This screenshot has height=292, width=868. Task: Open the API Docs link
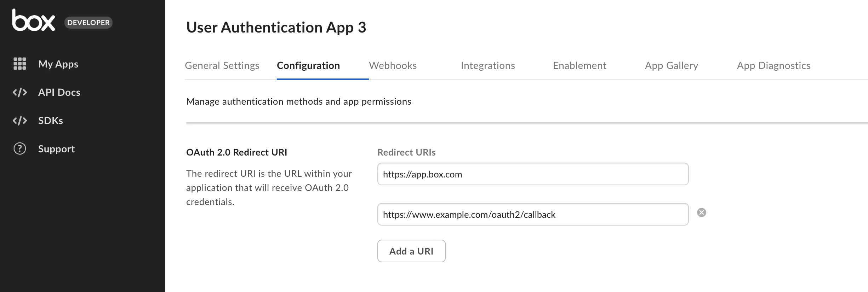(x=59, y=92)
